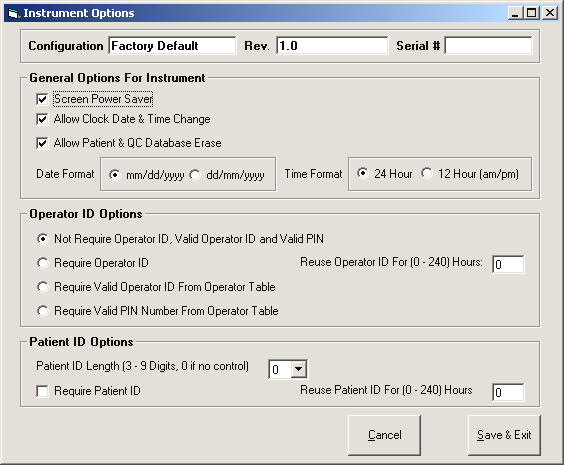
Task: Click the Rev. text field
Action: pos(332,46)
